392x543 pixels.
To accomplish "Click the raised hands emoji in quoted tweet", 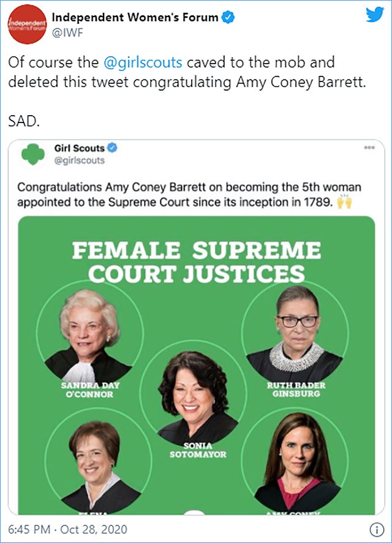I will click(346, 203).
